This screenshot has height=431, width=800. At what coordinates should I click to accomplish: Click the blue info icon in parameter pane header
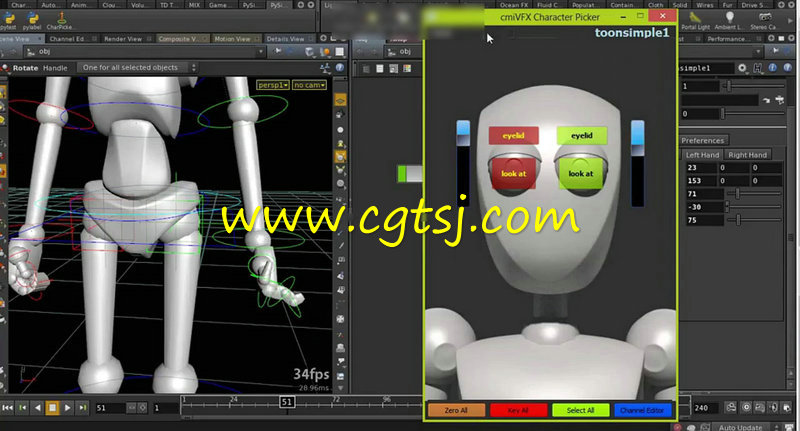(773, 68)
